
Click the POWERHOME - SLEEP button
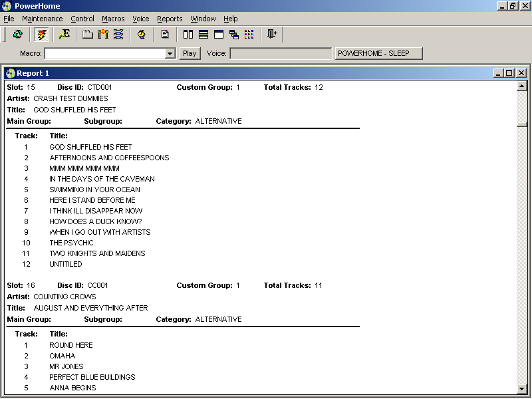click(378, 53)
